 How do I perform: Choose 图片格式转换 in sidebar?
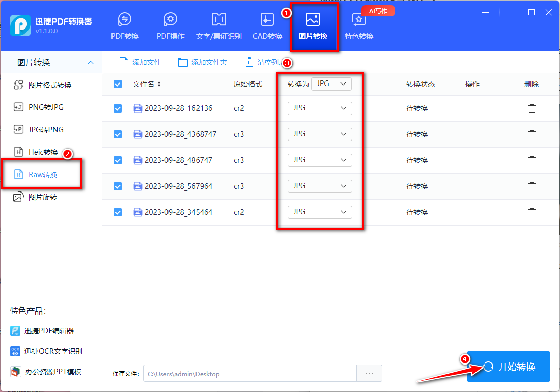point(42,85)
